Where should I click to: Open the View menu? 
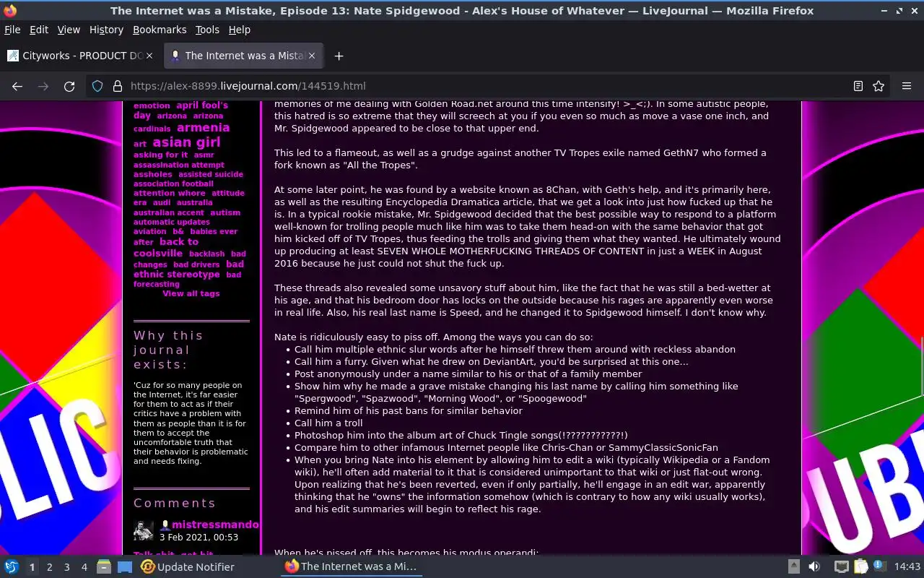pos(69,30)
